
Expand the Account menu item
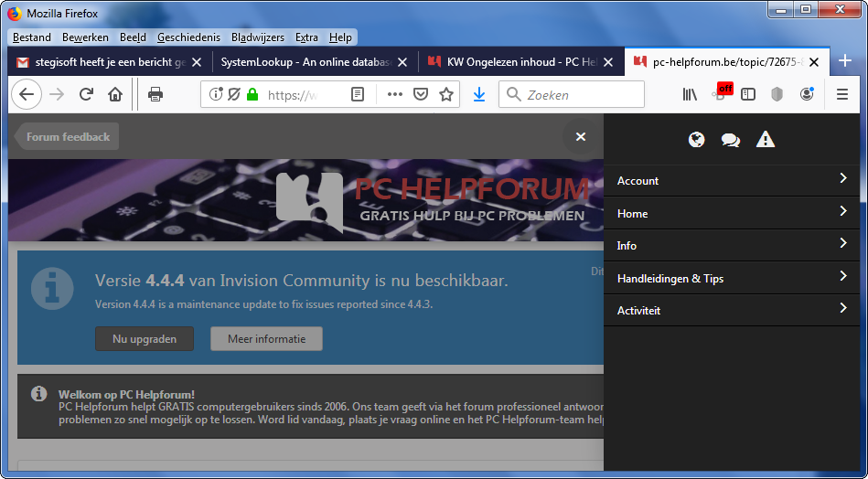coord(732,180)
